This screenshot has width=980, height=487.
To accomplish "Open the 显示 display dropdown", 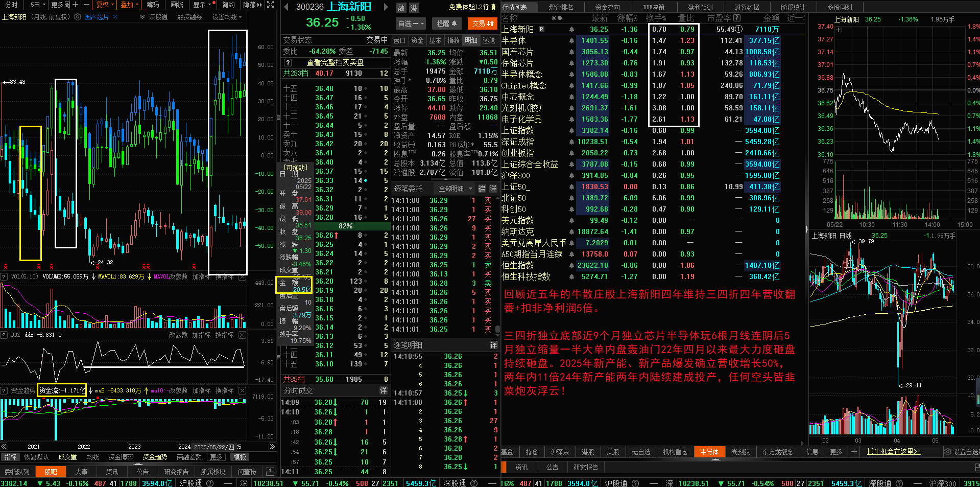I will [x=202, y=5].
